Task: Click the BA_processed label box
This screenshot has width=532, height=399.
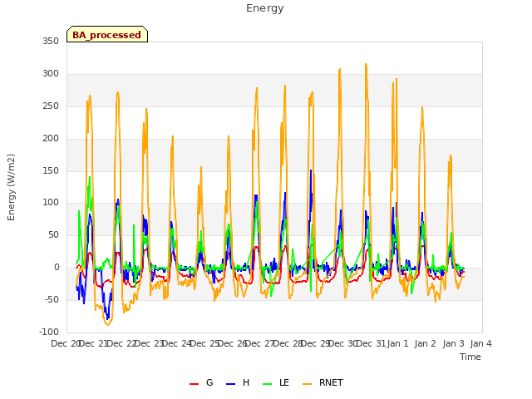Action: pos(107,34)
